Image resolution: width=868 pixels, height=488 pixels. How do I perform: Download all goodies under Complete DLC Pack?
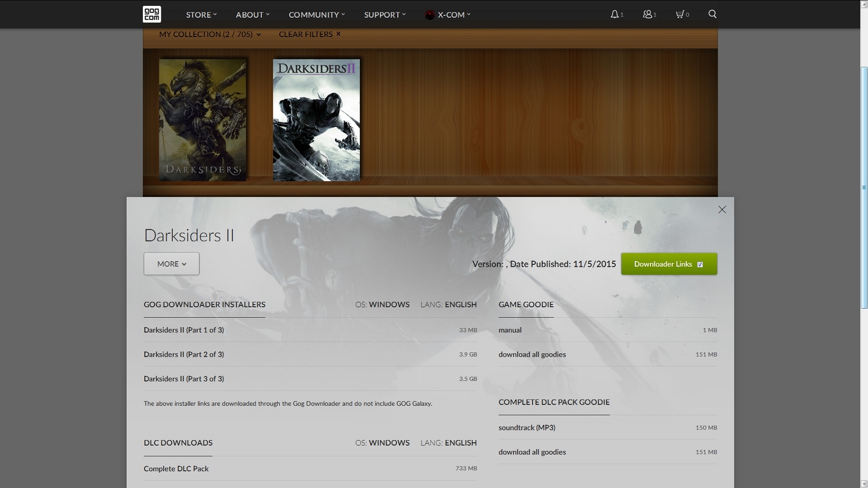click(608, 452)
